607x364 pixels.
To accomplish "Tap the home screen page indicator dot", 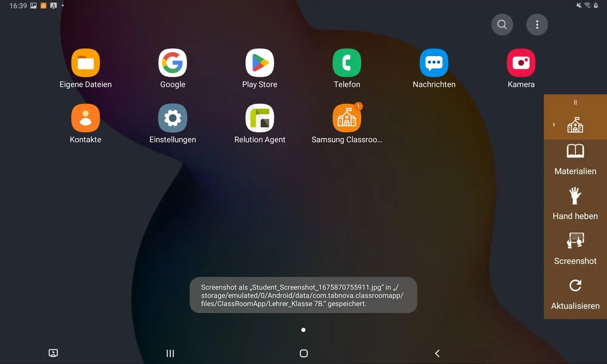I will [303, 330].
